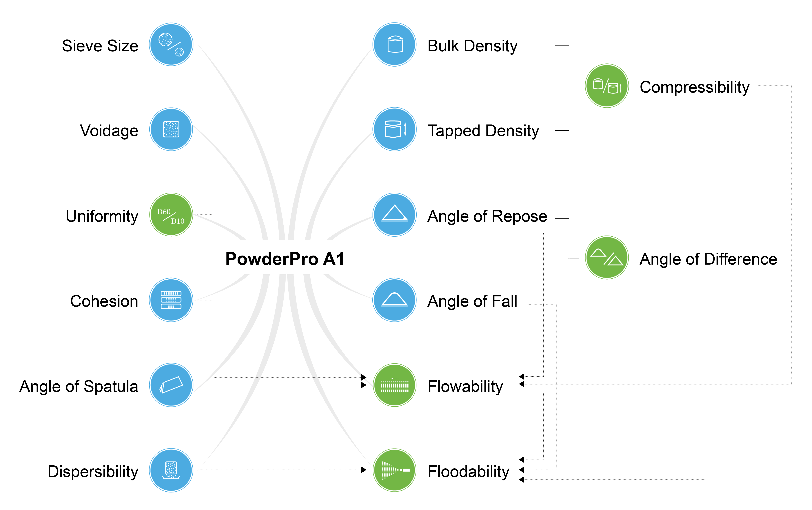Open the Angle of Difference icon
The height and width of the screenshot is (510, 812).
(x=607, y=257)
